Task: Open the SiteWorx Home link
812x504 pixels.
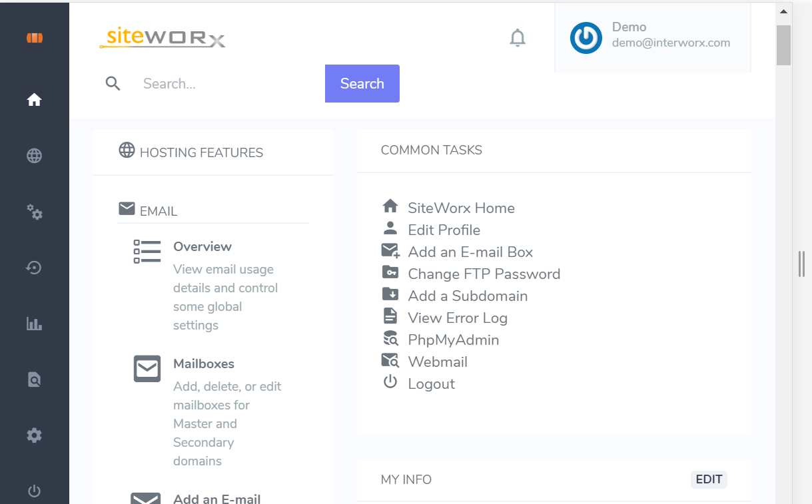Action: tap(461, 208)
